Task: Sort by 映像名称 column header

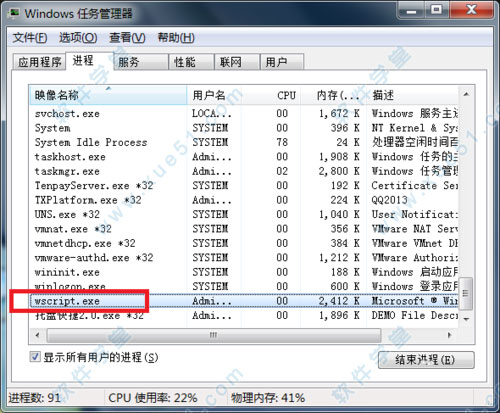Action: pos(108,95)
